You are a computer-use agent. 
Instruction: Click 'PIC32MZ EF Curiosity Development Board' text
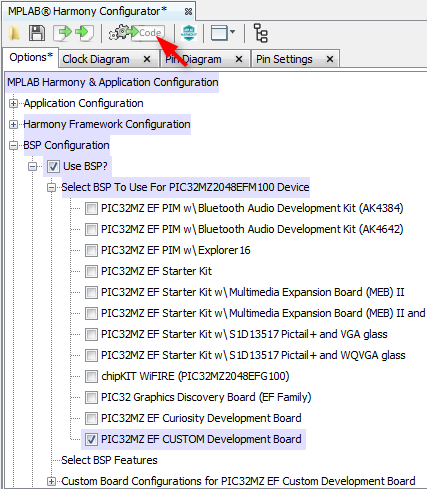coord(201,418)
